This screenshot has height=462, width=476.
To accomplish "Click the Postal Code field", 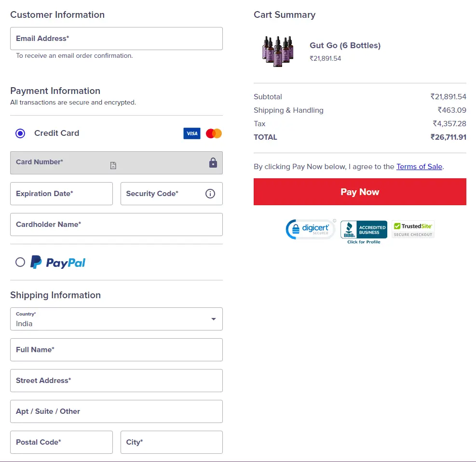I will (61, 442).
